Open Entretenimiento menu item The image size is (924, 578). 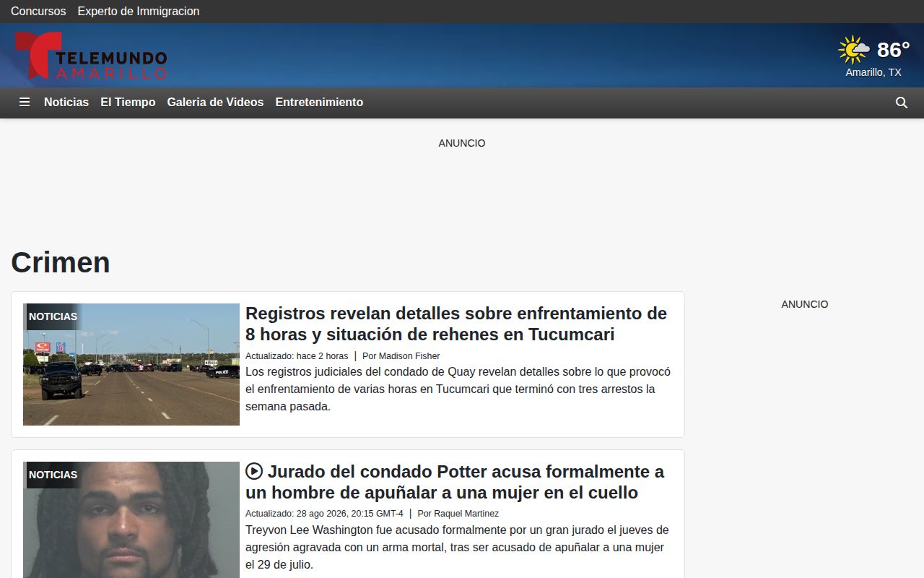coord(319,103)
